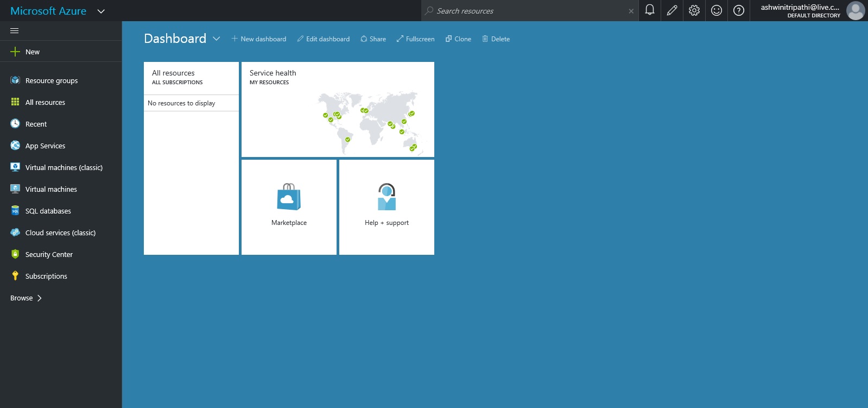Click New dashboard

coord(259,39)
